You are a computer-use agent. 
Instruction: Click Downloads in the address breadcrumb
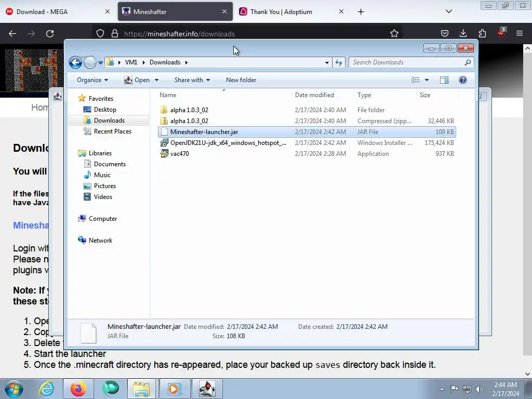[x=165, y=62]
